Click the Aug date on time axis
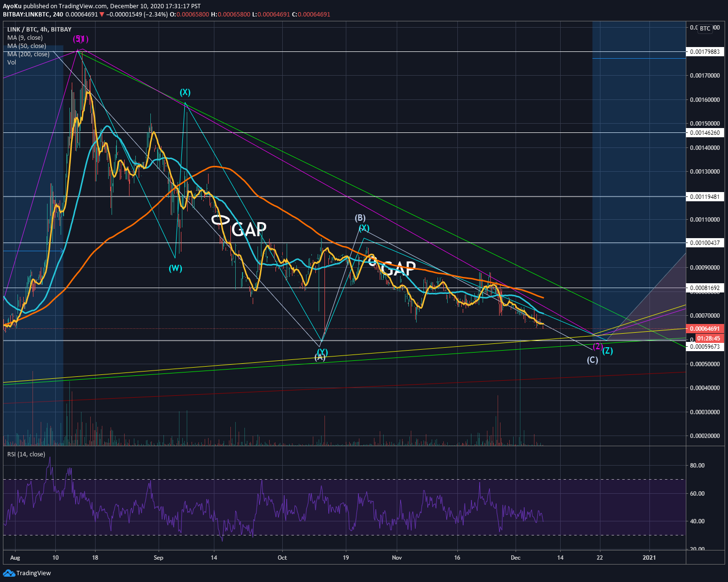Screen dimensions: 728x582 tap(16, 558)
